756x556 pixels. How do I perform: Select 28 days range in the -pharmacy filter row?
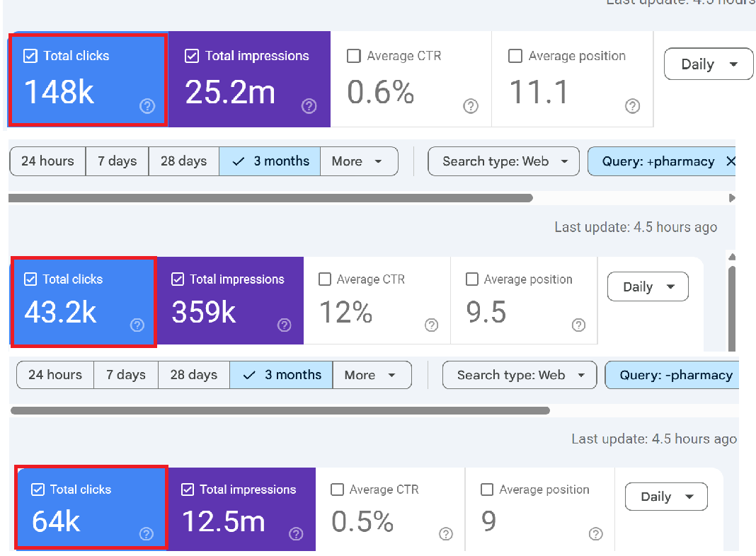point(193,375)
